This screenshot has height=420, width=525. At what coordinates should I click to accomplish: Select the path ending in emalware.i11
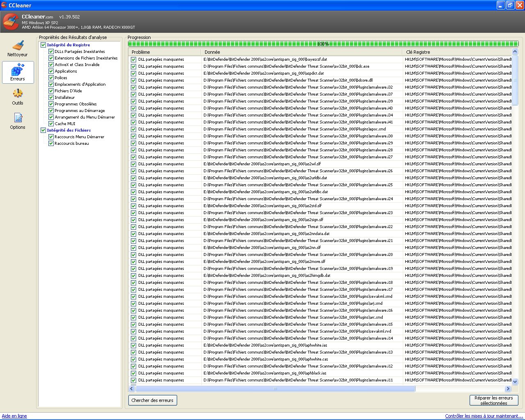coord(298,380)
